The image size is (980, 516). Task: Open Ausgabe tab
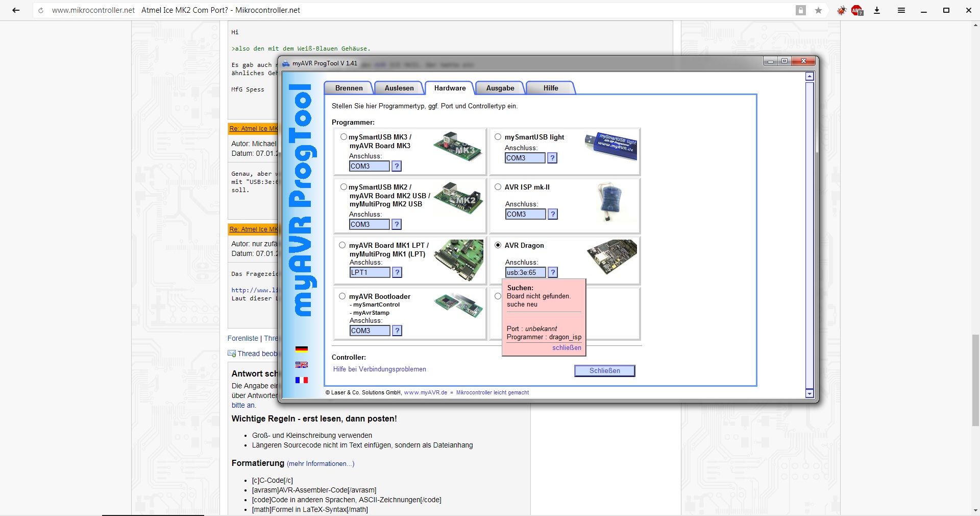coord(500,88)
